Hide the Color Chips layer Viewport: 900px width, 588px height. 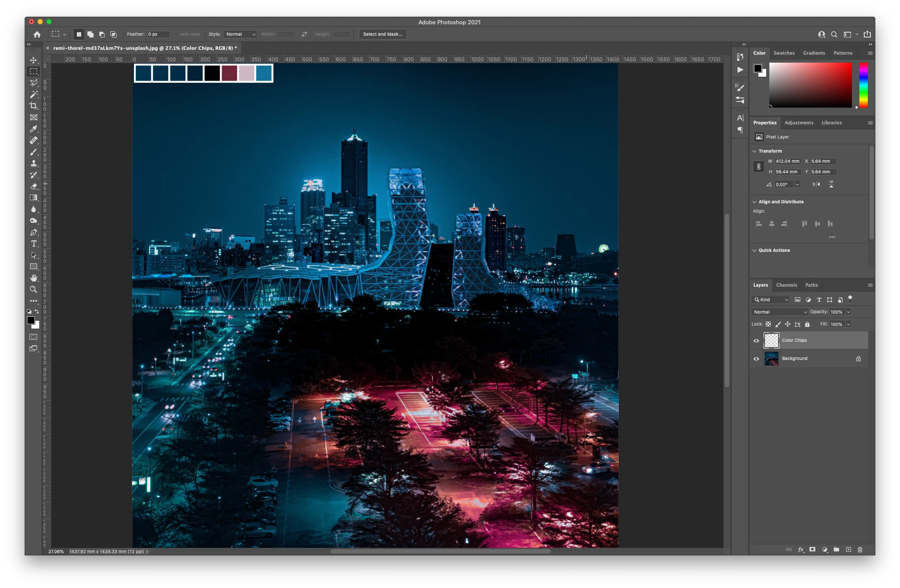[756, 341]
